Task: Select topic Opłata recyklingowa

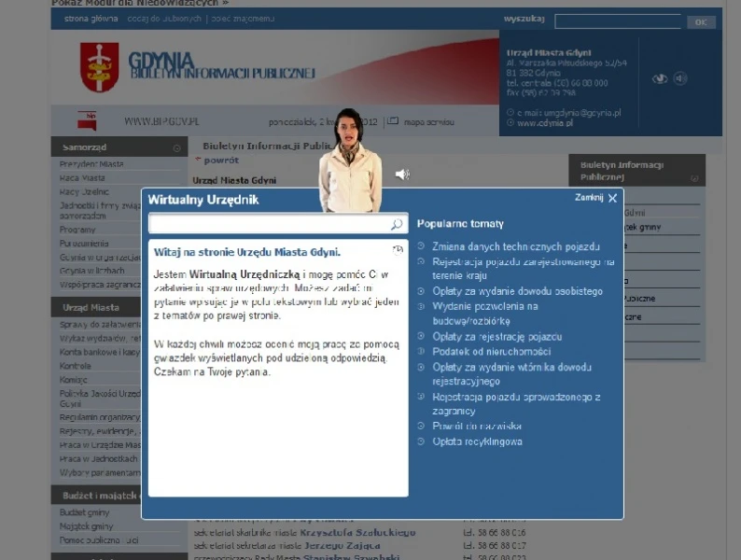Action: coord(477,441)
